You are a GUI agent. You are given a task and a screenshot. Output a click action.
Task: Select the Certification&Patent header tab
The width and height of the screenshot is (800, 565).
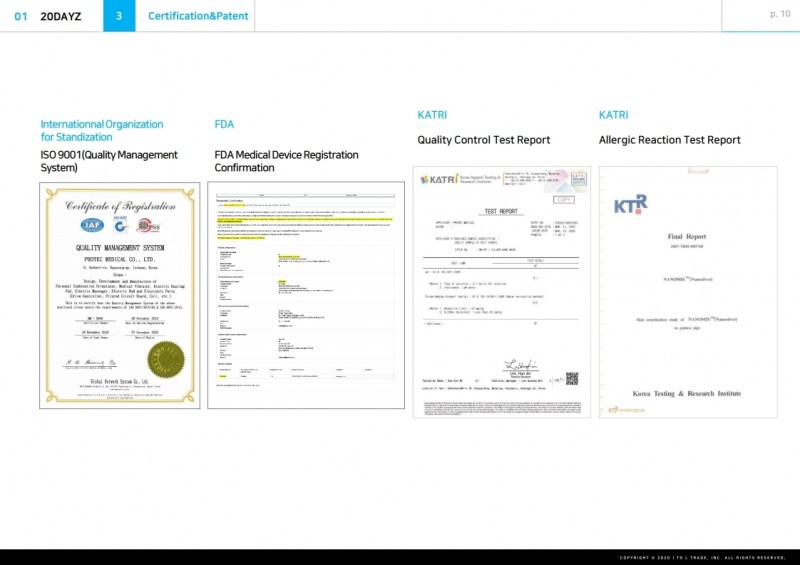pos(192,16)
